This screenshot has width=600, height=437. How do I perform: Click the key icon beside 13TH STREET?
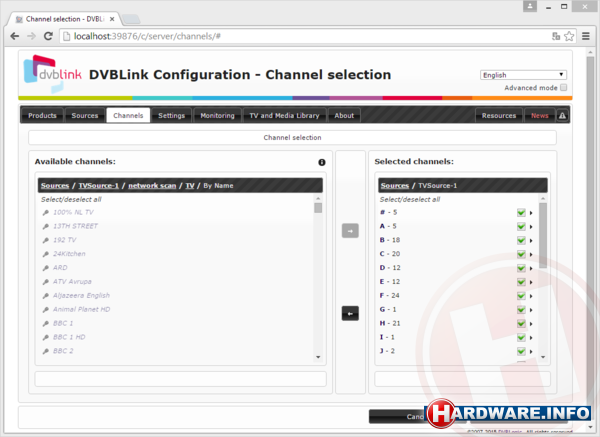point(46,227)
